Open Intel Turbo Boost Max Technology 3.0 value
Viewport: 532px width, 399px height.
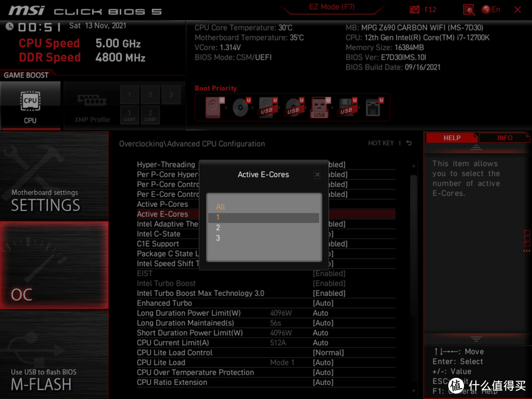click(x=329, y=293)
